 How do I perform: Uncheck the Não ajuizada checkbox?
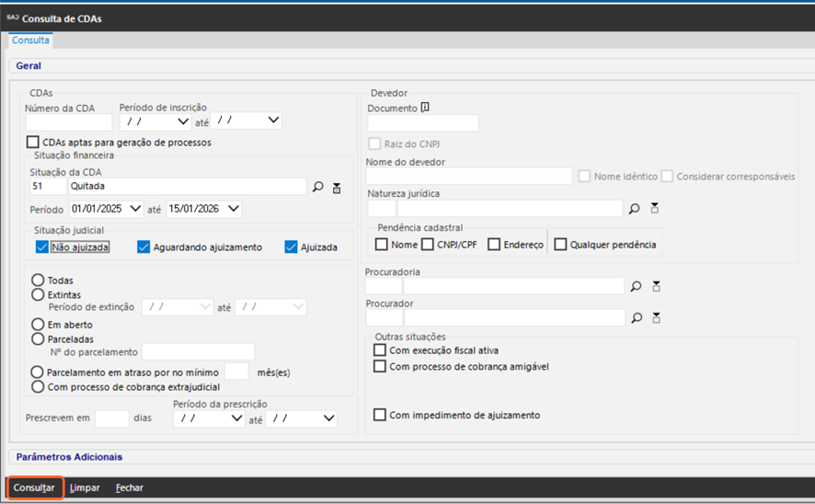[41, 246]
